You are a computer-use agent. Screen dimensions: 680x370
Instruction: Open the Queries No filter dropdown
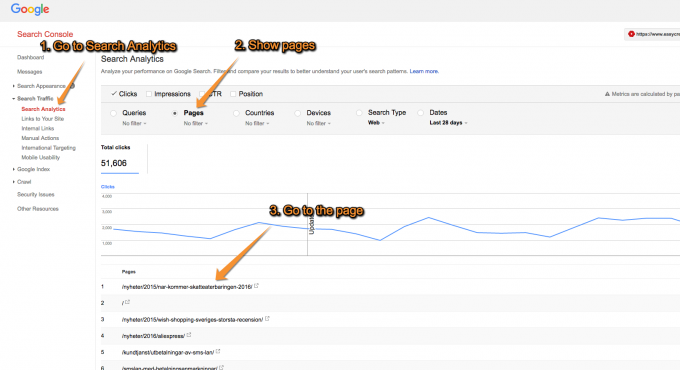click(x=134, y=124)
